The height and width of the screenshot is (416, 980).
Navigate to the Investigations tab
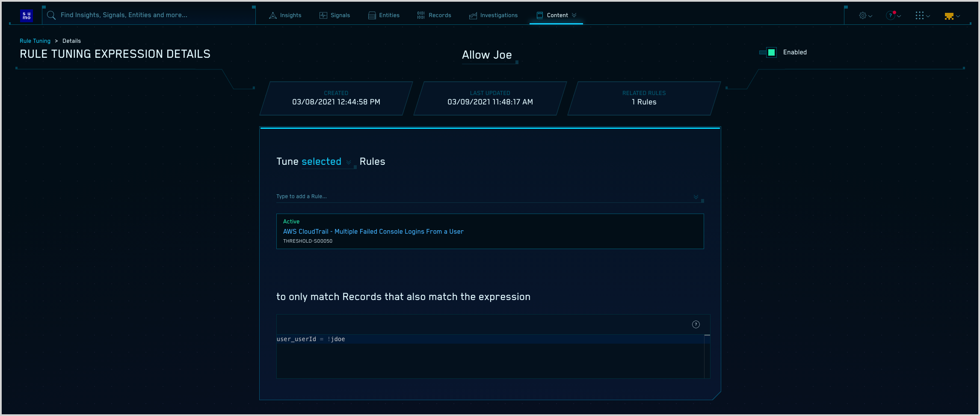[x=493, y=15]
